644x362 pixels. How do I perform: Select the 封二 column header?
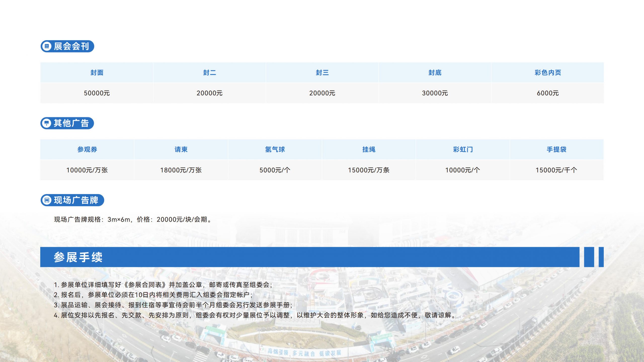pos(209,73)
